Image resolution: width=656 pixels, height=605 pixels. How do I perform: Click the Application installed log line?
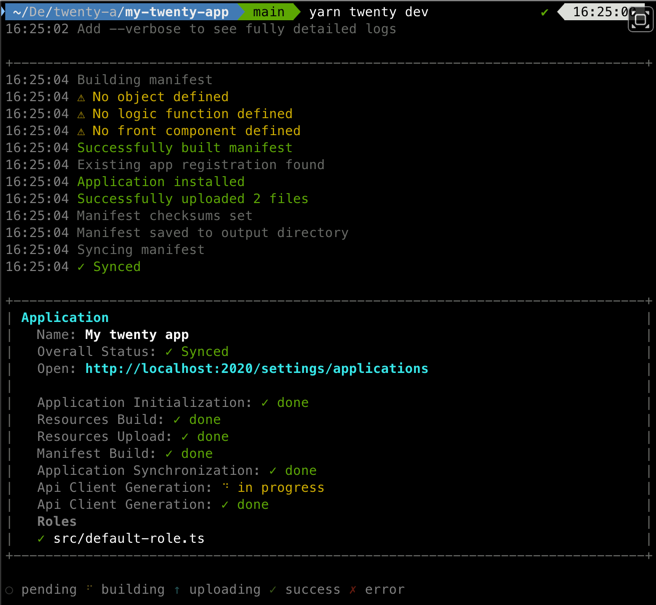[x=161, y=182]
